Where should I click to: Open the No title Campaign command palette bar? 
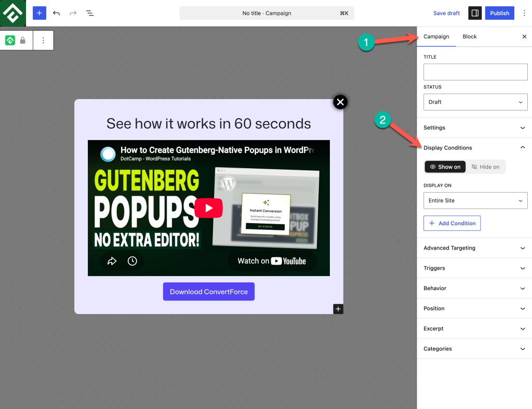coord(267,13)
